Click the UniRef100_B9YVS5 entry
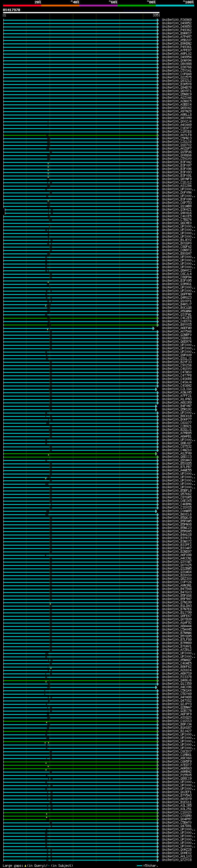 (x=177, y=325)
